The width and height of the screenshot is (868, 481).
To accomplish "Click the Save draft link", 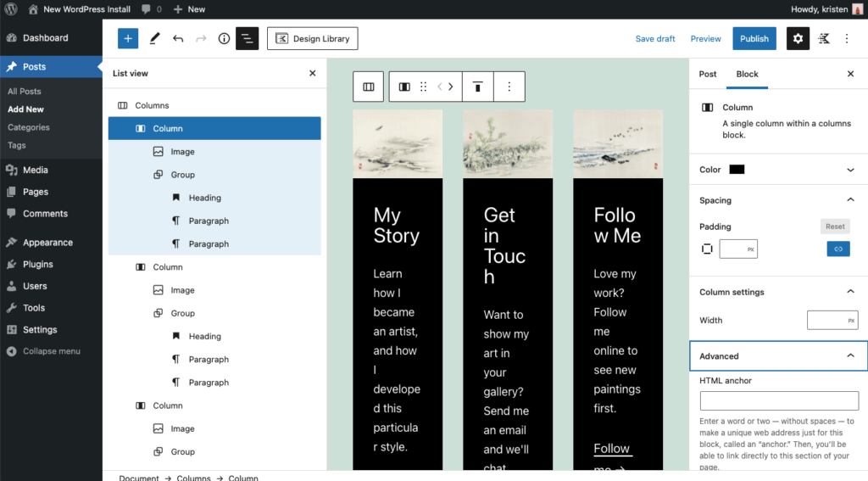I will pyautogui.click(x=655, y=38).
